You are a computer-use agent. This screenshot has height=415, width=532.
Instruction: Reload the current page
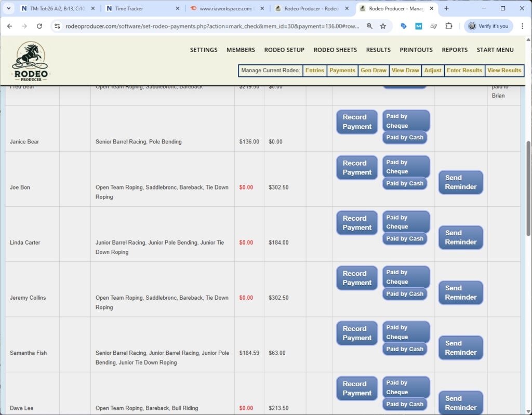(39, 26)
